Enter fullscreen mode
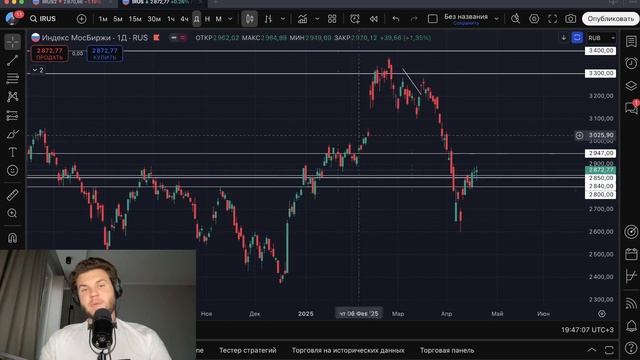 pyautogui.click(x=552, y=19)
